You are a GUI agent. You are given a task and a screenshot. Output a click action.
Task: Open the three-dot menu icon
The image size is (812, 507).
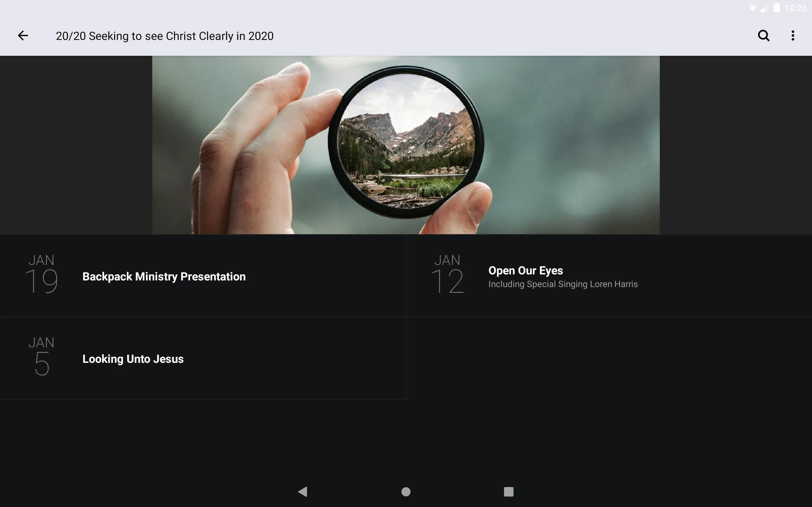[793, 35]
